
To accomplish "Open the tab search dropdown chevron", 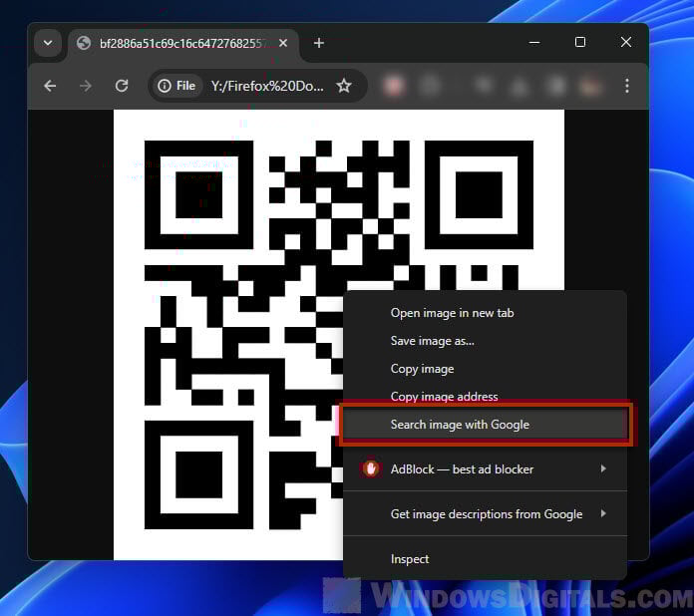I will tap(48, 44).
